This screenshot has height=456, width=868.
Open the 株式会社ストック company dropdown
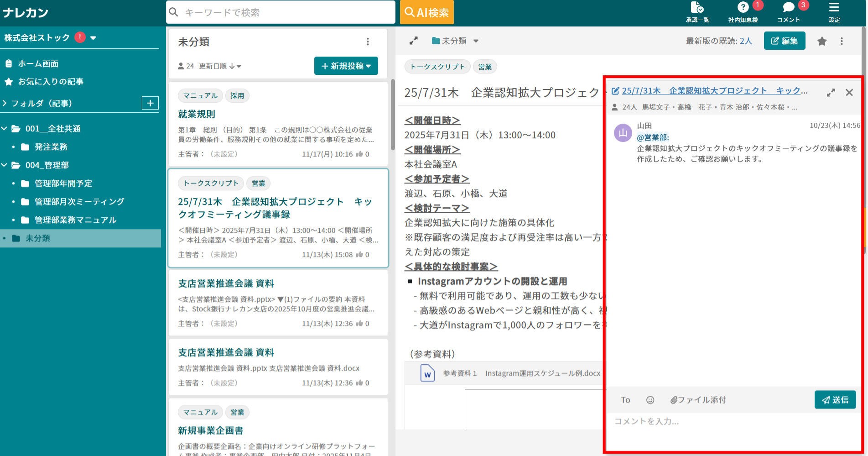93,37
